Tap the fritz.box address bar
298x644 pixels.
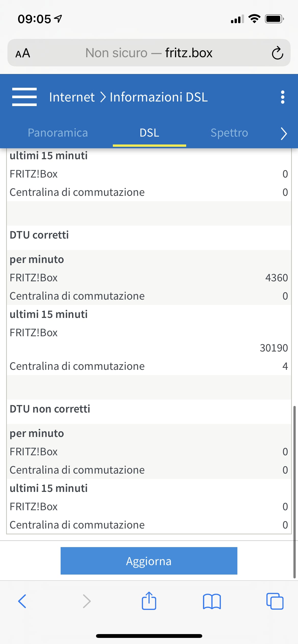[x=149, y=53]
